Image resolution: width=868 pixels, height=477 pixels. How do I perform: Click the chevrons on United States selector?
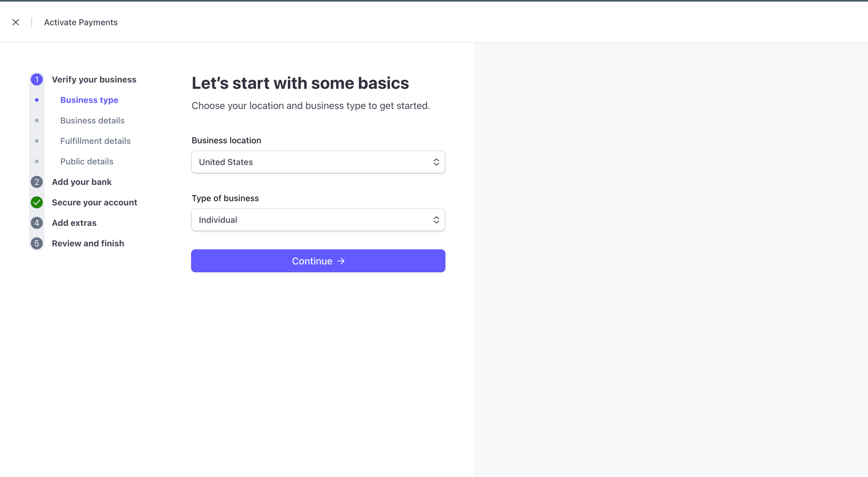click(x=436, y=162)
